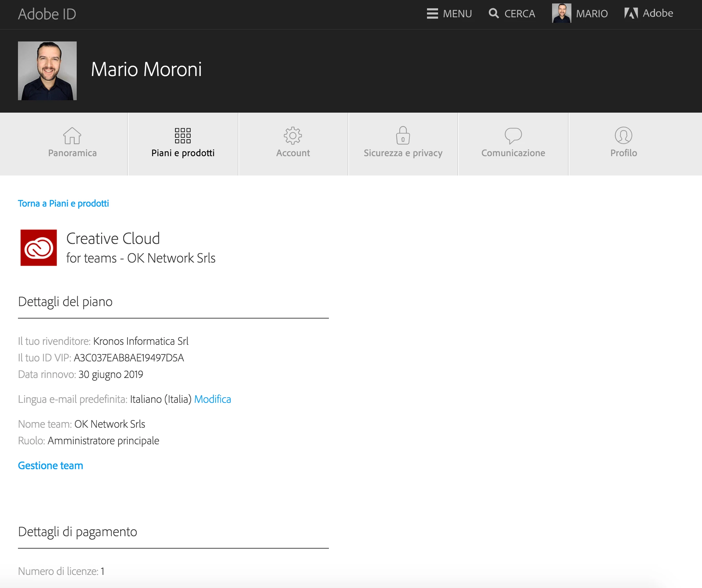Click the reseller name Kronos Informatica Srl
The height and width of the screenshot is (588, 702).
(141, 341)
